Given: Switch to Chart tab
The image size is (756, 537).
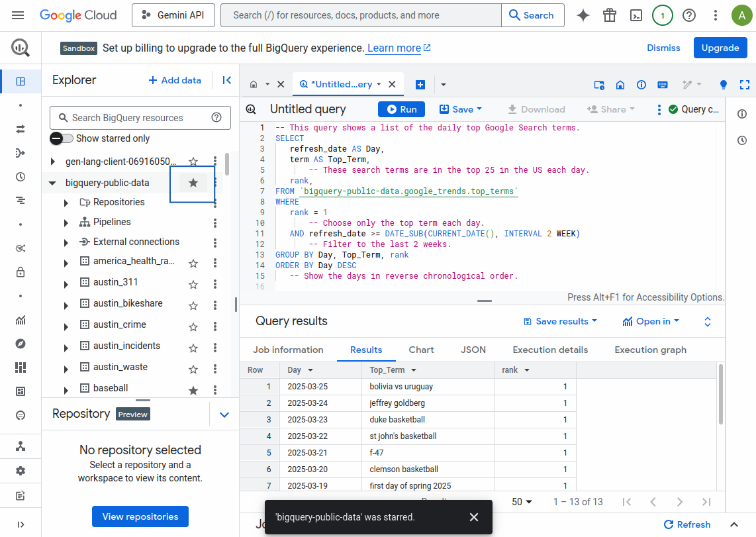Looking at the screenshot, I should (x=422, y=350).
